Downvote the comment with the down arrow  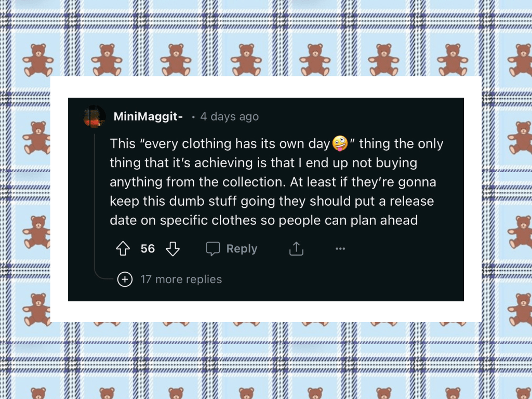click(172, 249)
